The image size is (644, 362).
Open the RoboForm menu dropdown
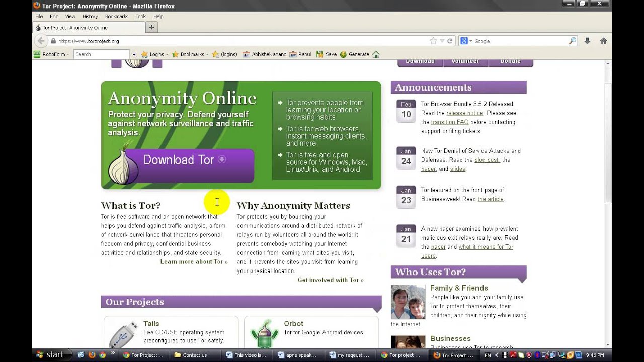(x=51, y=54)
